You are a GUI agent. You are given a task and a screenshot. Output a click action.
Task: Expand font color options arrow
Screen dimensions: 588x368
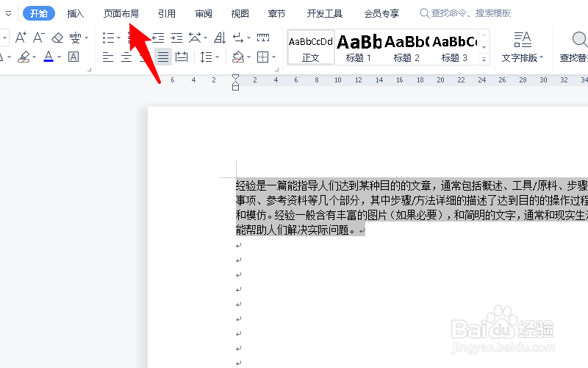[x=59, y=57]
